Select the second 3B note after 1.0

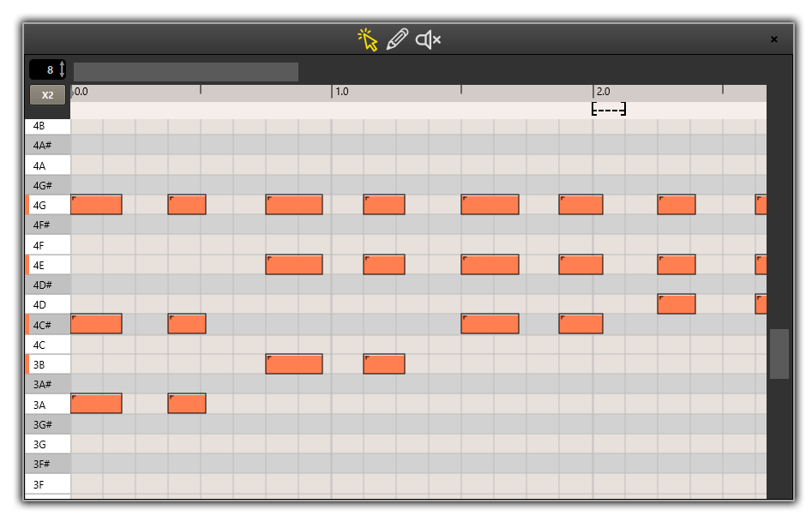tap(384, 363)
